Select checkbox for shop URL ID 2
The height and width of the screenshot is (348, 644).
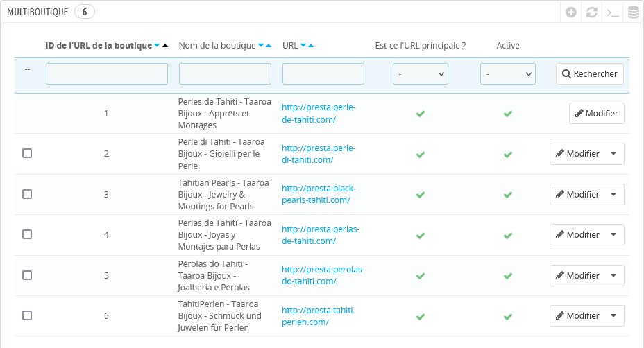coord(27,153)
